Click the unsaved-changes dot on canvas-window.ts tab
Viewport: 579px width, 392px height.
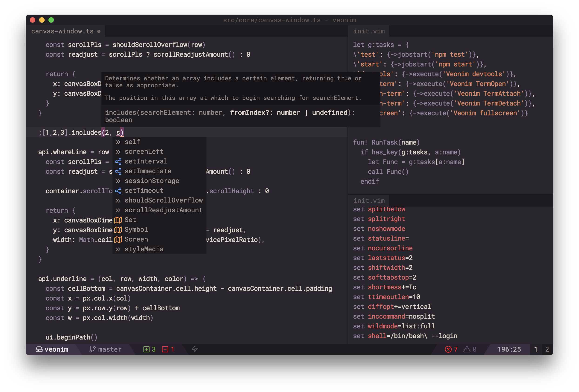(99, 31)
